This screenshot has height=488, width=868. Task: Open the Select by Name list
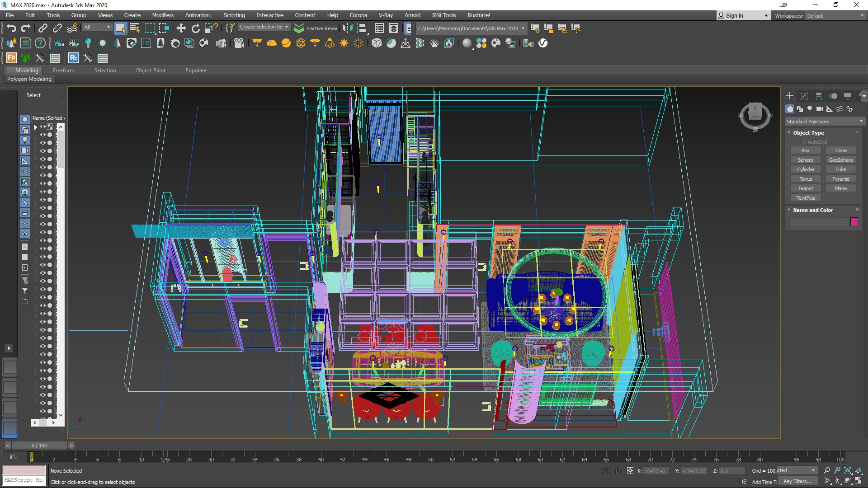tap(135, 28)
